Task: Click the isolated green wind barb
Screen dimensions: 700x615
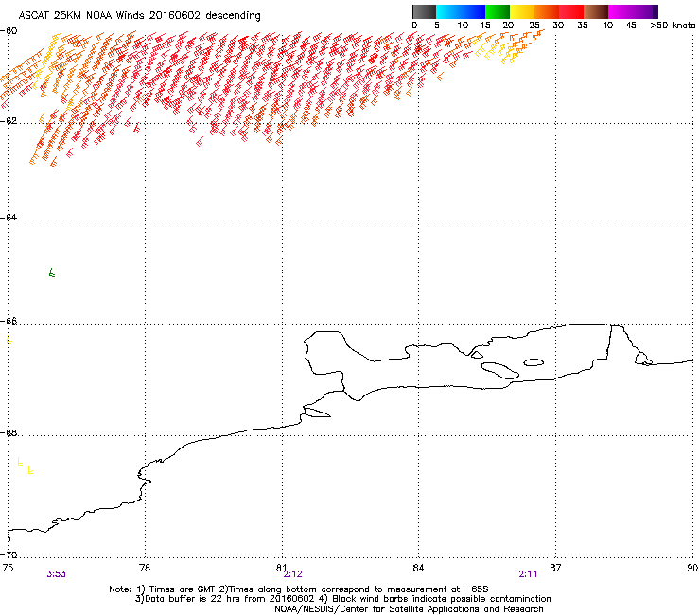Action: click(52, 272)
